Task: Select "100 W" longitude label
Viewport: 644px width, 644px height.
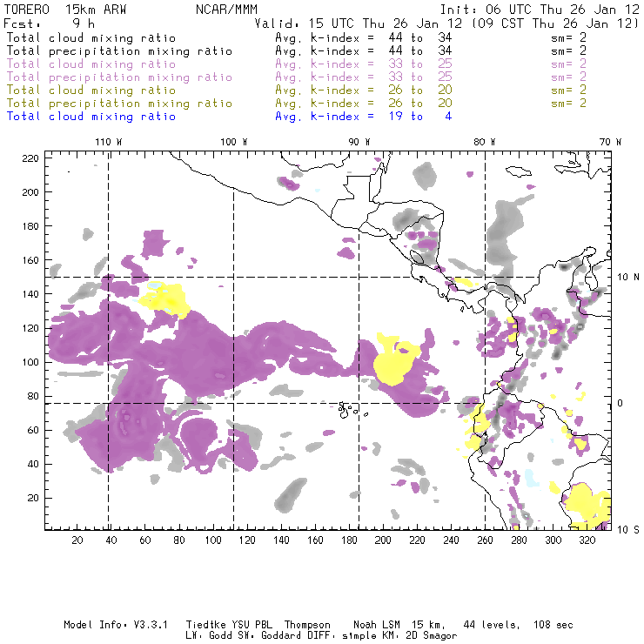Action: click(x=234, y=142)
